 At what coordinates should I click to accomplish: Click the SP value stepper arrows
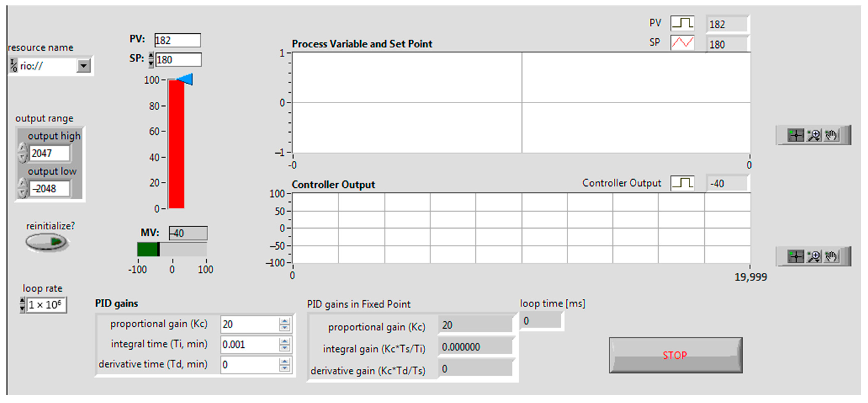tap(151, 60)
